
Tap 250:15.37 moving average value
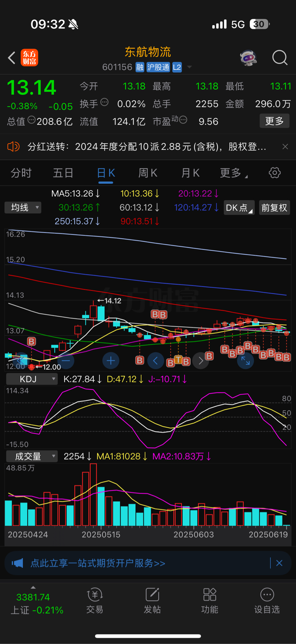[77, 221]
